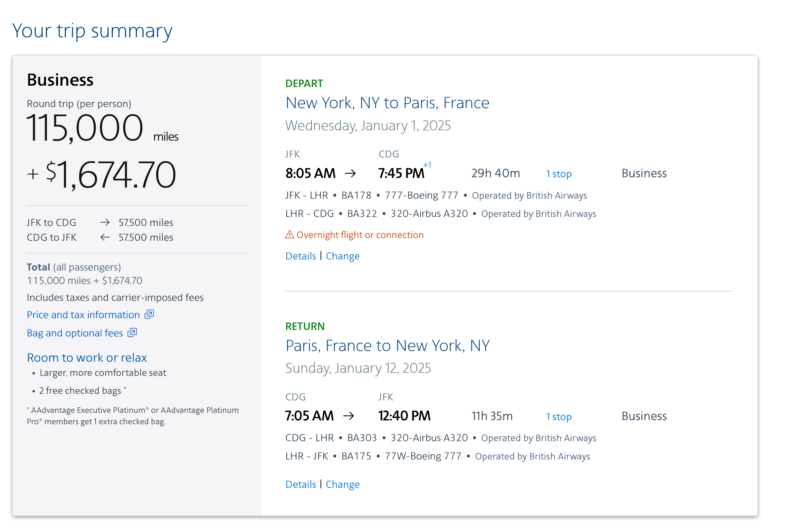Expand the return flight details section
This screenshot has height=532, width=802.
[300, 483]
